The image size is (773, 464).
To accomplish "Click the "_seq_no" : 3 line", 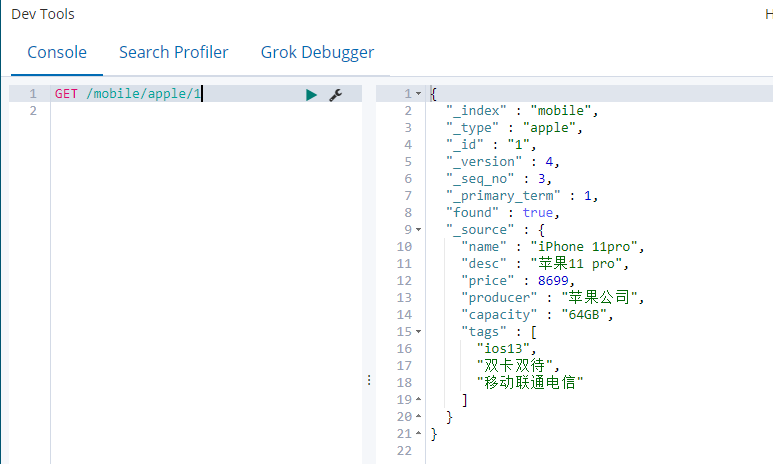I will (499, 179).
